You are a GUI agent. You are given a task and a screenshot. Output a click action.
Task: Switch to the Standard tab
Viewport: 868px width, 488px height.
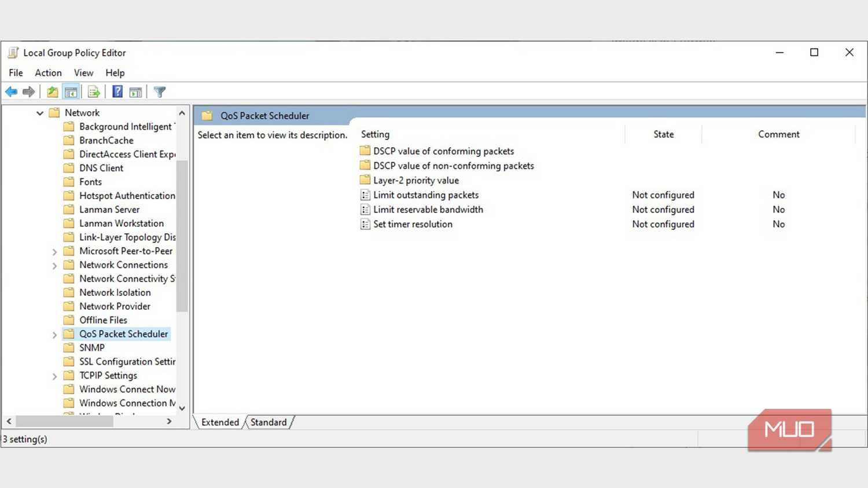(x=269, y=423)
